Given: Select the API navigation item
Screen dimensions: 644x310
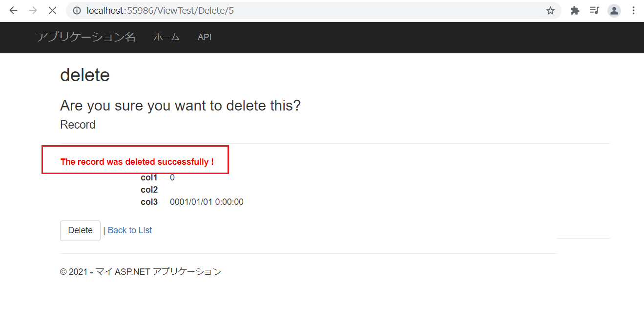Looking at the screenshot, I should [x=204, y=37].
